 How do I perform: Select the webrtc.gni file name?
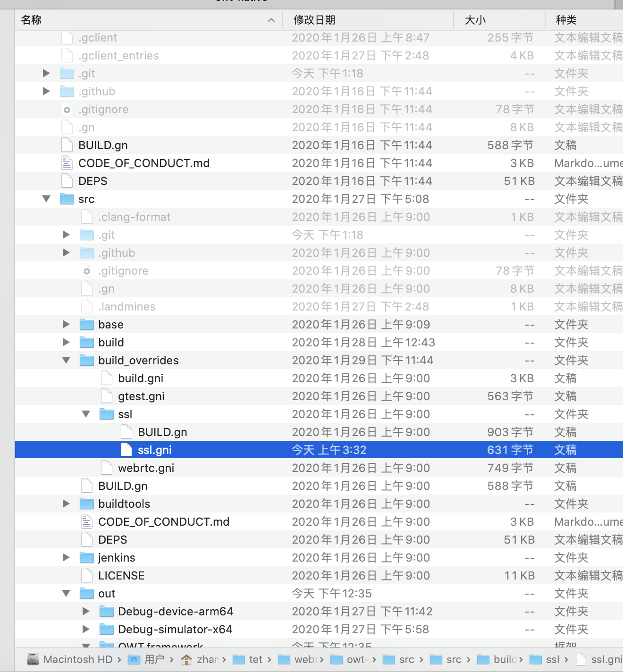click(x=146, y=468)
